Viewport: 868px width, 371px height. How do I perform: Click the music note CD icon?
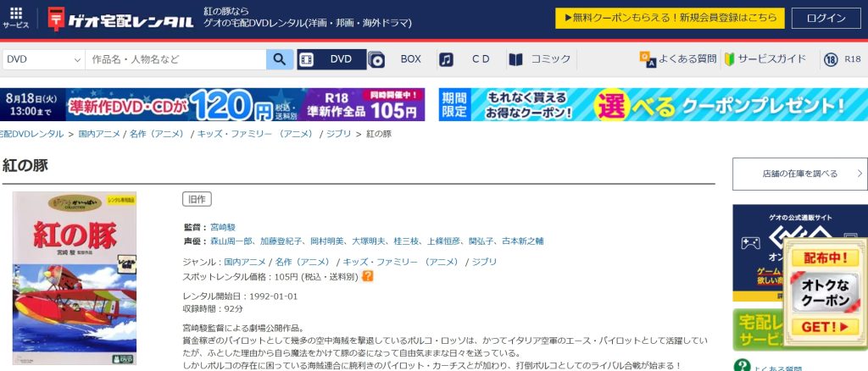coord(446,59)
